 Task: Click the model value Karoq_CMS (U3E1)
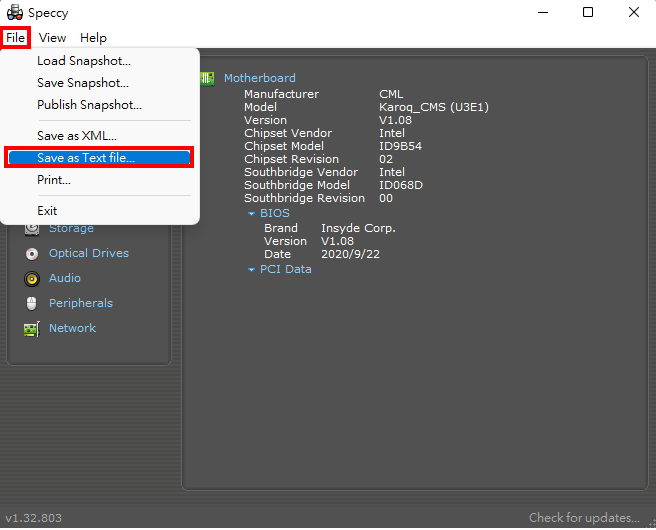[434, 107]
